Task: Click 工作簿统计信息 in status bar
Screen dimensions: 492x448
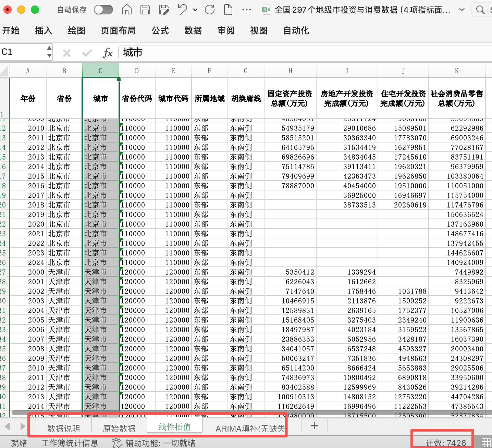Action: point(70,443)
